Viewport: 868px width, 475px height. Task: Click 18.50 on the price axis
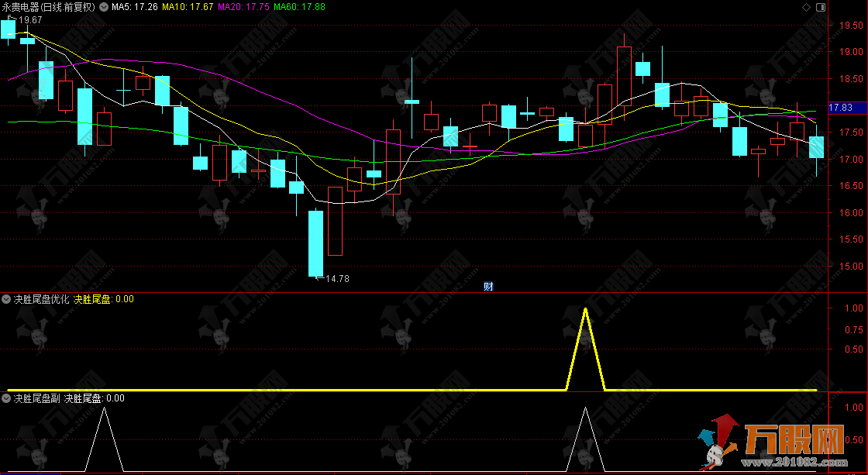tap(851, 79)
